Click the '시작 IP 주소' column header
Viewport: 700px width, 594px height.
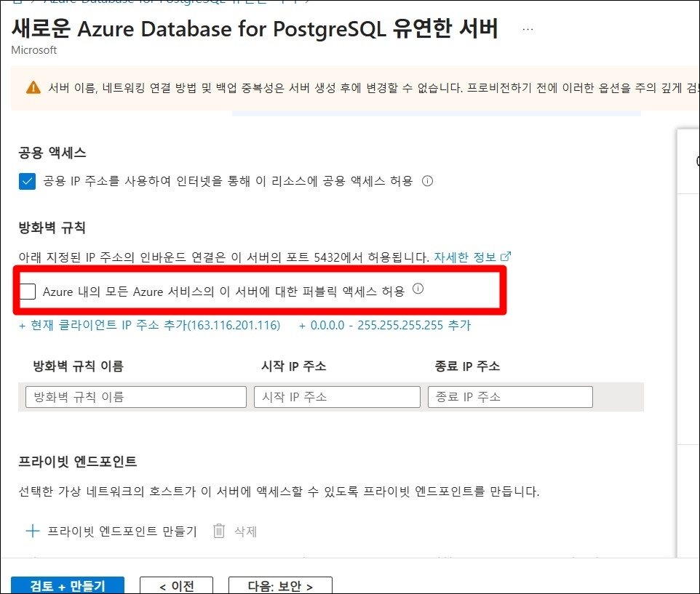294,366
